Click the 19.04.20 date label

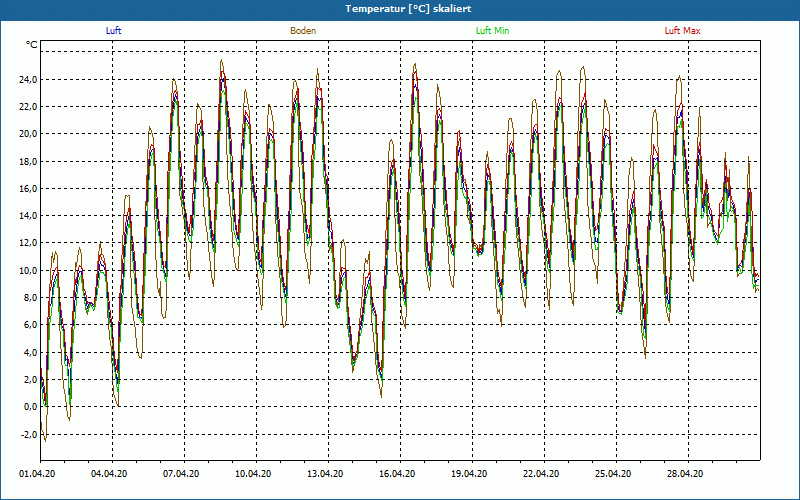pos(469,474)
